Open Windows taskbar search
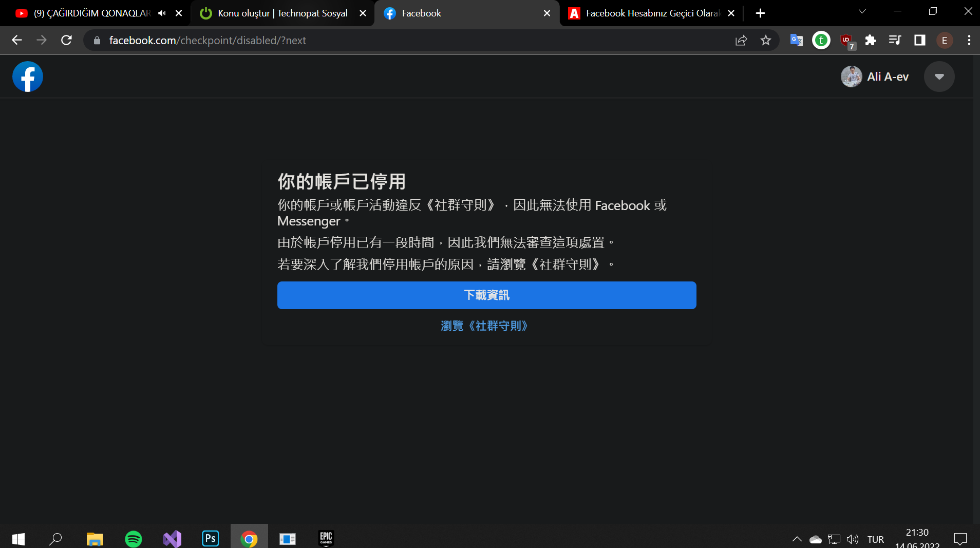The height and width of the screenshot is (548, 980). (x=55, y=539)
